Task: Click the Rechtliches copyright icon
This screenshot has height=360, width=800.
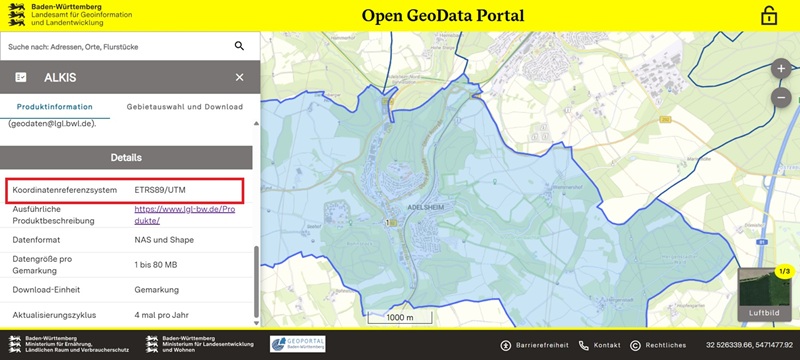Action: tap(635, 345)
